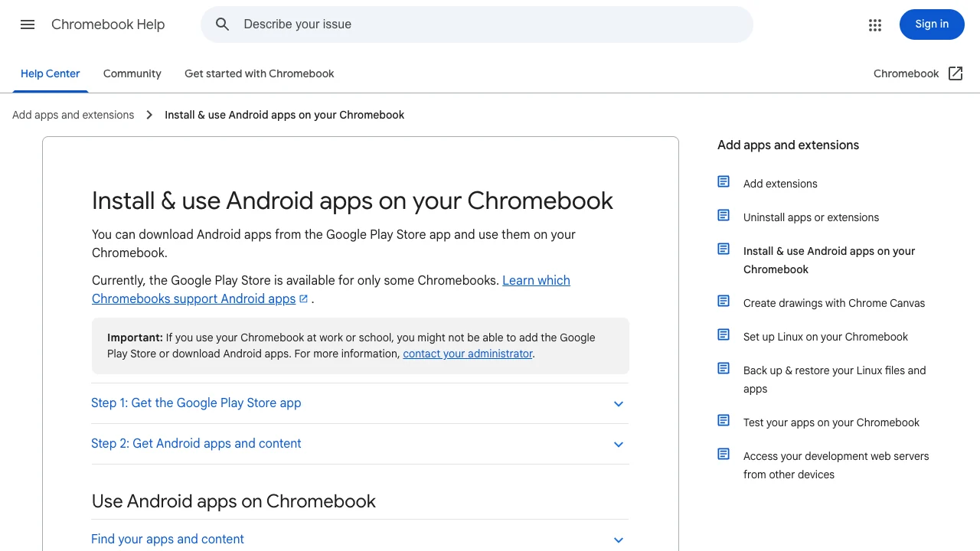
Task: Click the article icon beside Access your development web servers
Action: (x=724, y=454)
